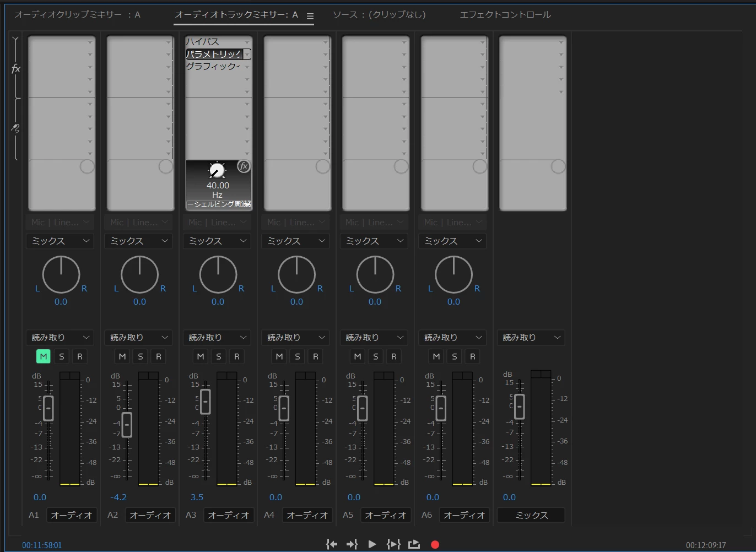Switch to オーディオクリップミキサー tab
This screenshot has height=552, width=756.
point(77,15)
